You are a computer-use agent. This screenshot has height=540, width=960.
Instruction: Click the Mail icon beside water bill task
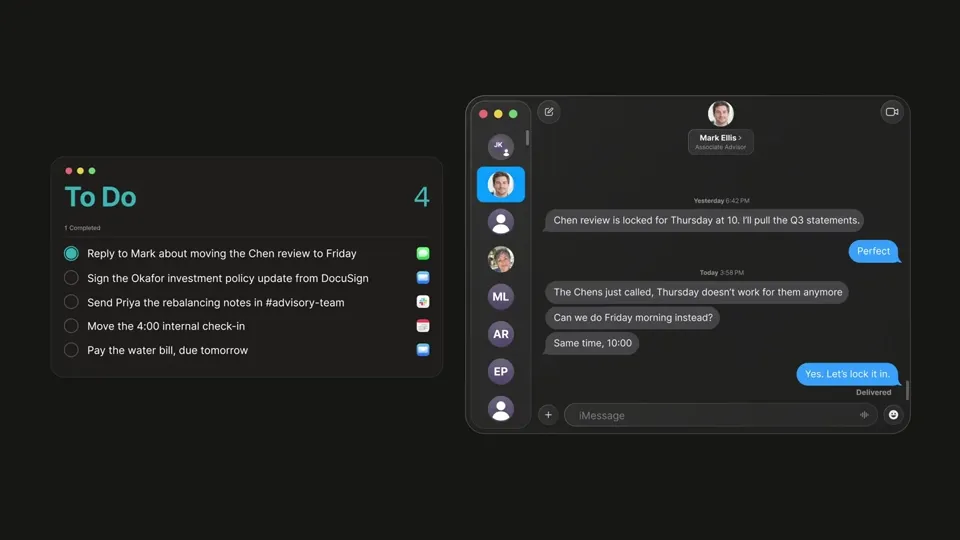coord(422,350)
